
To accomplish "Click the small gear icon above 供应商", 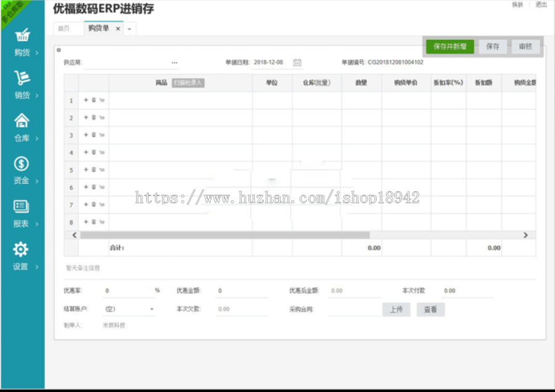I will (59, 50).
